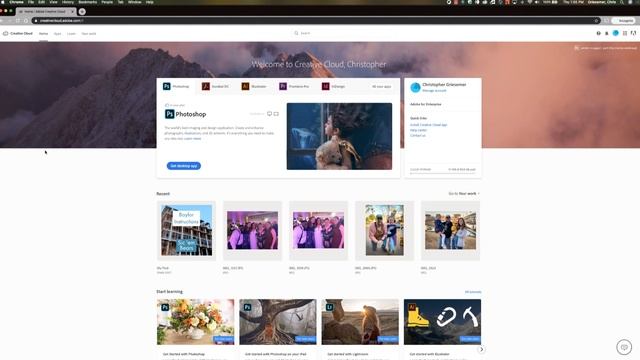
Task: Open the second recent party photo
Action: pos(252,231)
